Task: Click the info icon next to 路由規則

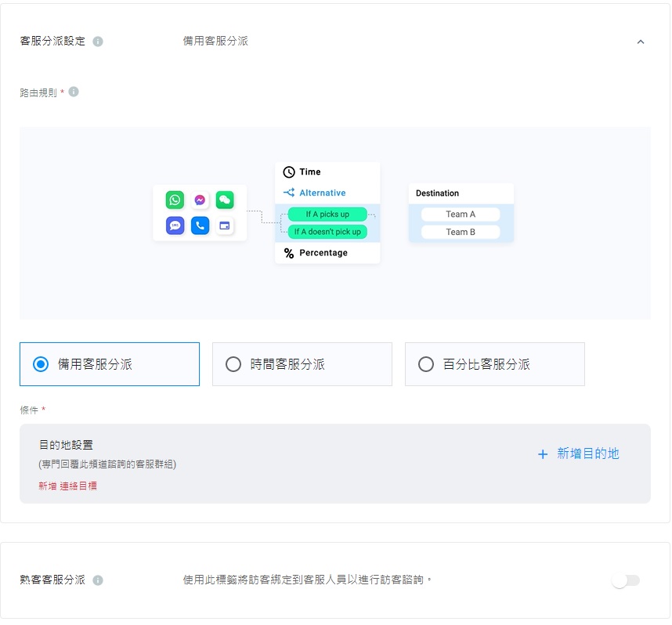Action: click(x=74, y=92)
